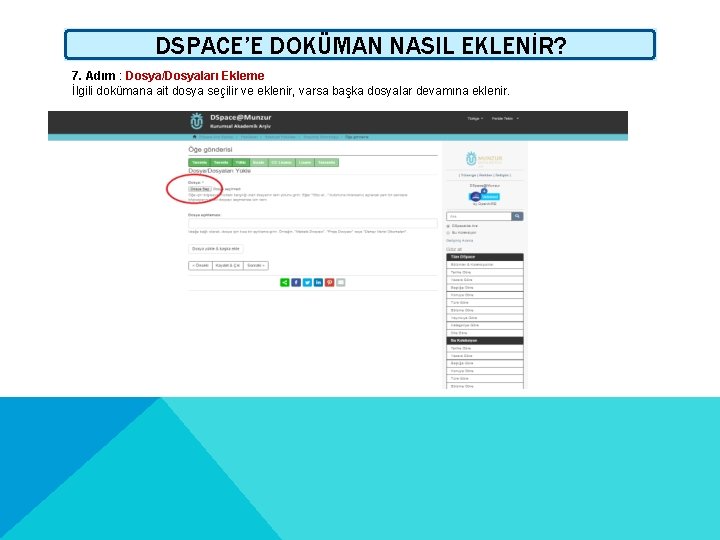Browse "Tarihe Göre" under Bu Koleksiyon

[484, 349]
